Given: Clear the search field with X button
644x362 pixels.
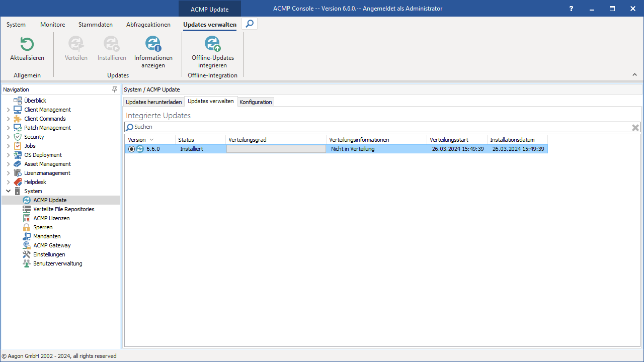Looking at the screenshot, I should 635,128.
